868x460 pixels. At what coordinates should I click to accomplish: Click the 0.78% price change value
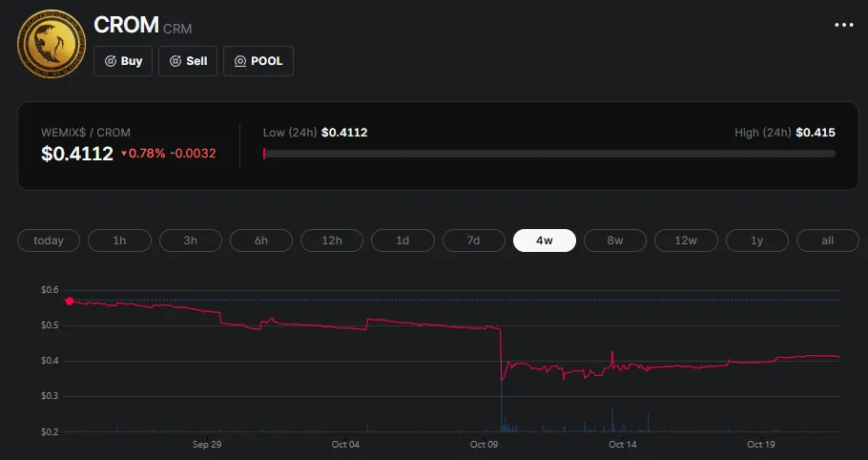tap(147, 154)
